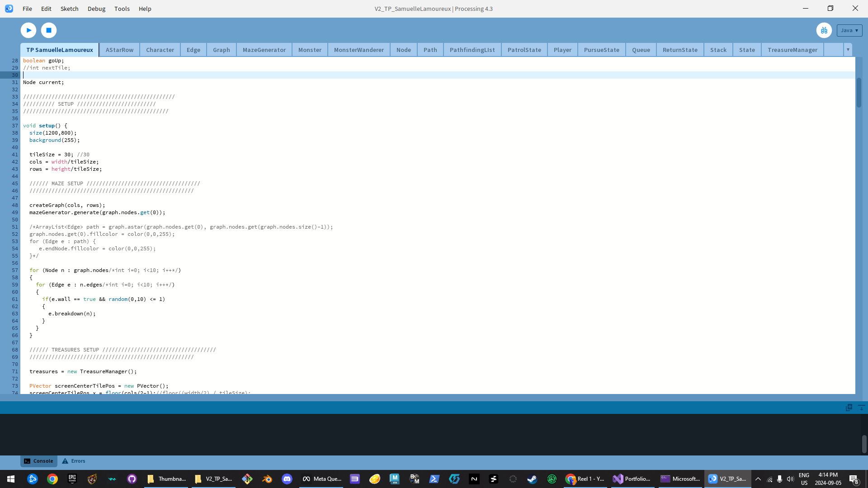Stop the running sketch
The height and width of the screenshot is (488, 868).
[49, 30]
